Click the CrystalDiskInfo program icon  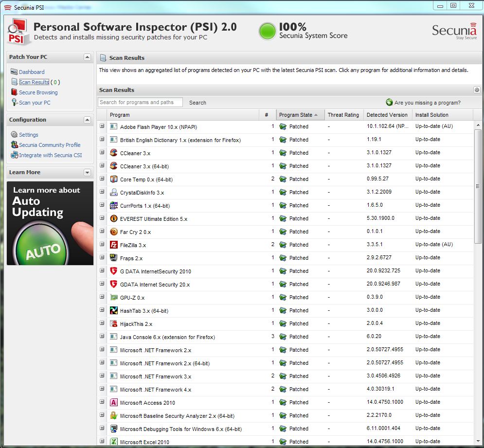pyautogui.click(x=114, y=192)
